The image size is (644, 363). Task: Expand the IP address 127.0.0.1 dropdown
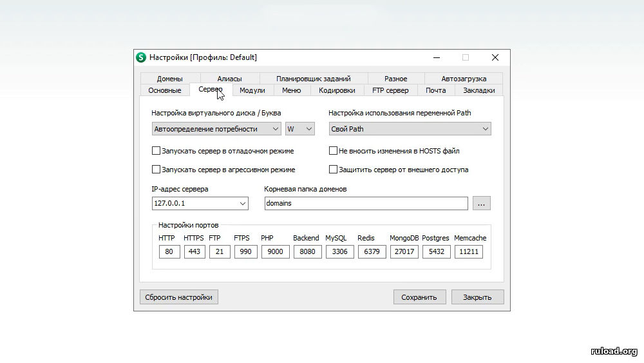200,203
